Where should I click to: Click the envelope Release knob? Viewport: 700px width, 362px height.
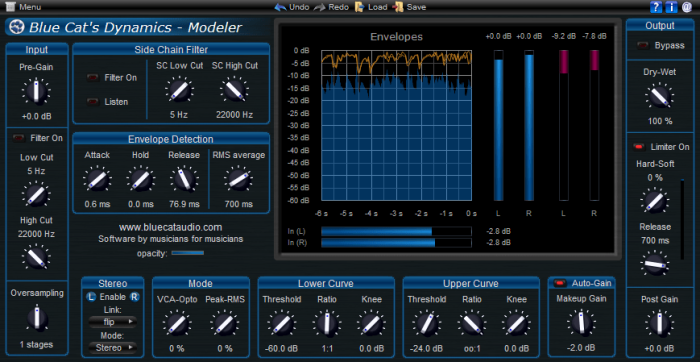pos(183,179)
